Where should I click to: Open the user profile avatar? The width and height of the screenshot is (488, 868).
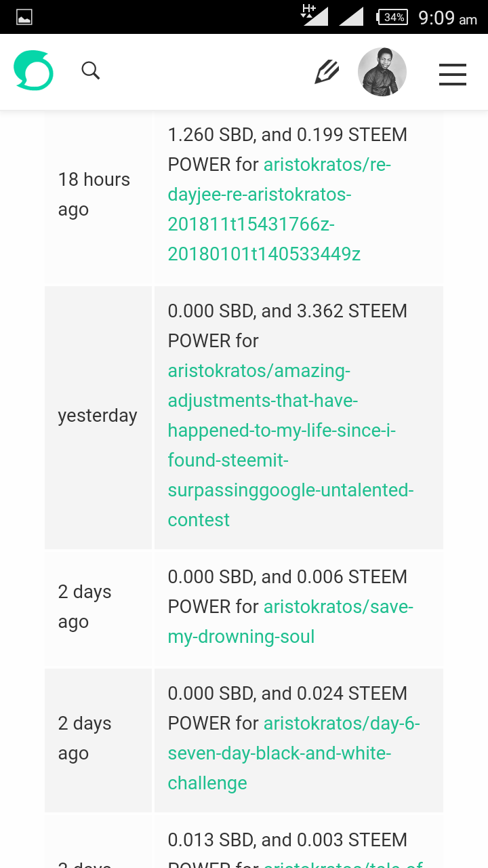tap(382, 72)
